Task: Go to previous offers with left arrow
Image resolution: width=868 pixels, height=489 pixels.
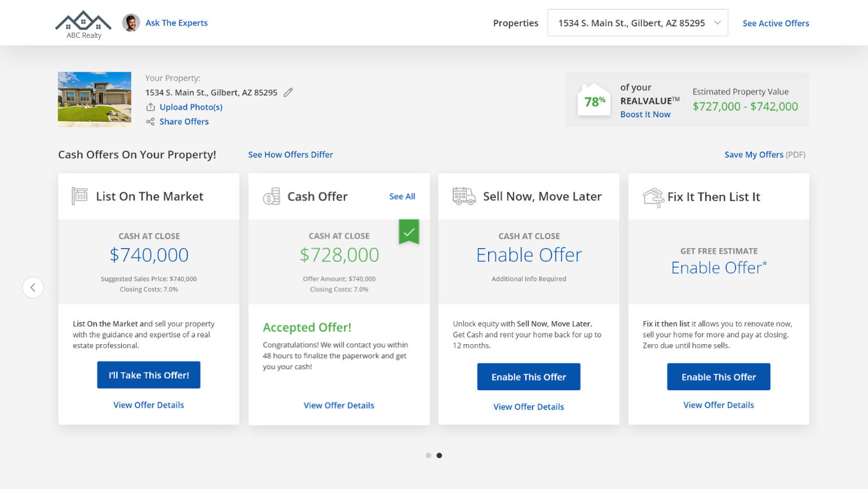Action: [33, 288]
